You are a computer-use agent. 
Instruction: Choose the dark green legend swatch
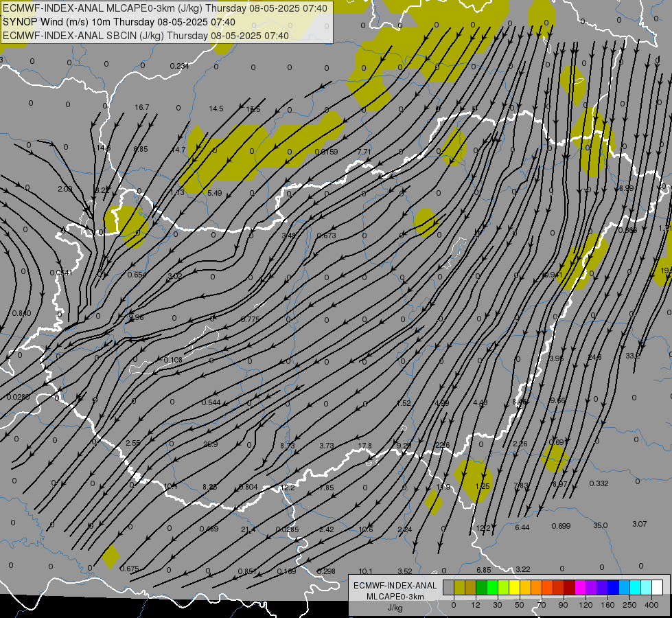pos(482,588)
